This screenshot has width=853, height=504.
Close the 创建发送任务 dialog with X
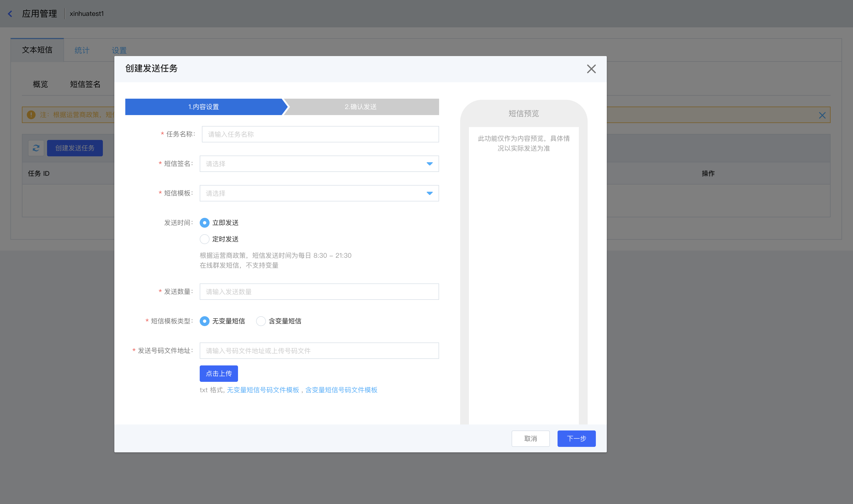(x=591, y=69)
